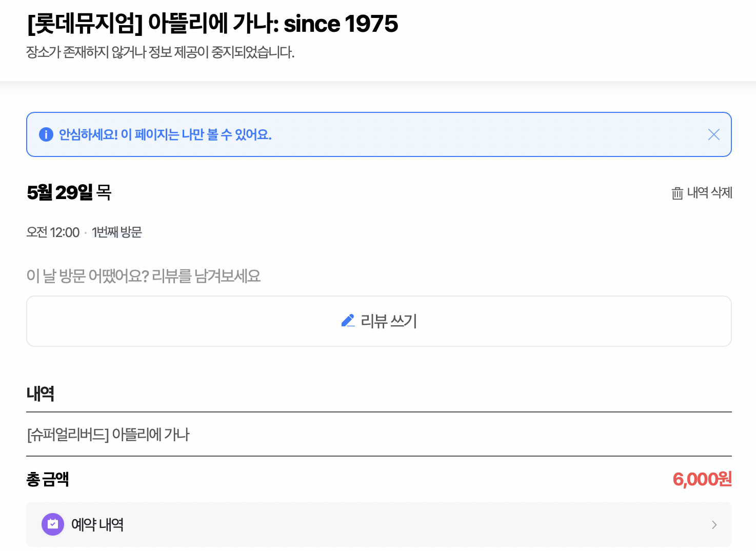The width and height of the screenshot is (756, 551).
Task: Click the 오전 12:00 visit time
Action: [53, 232]
